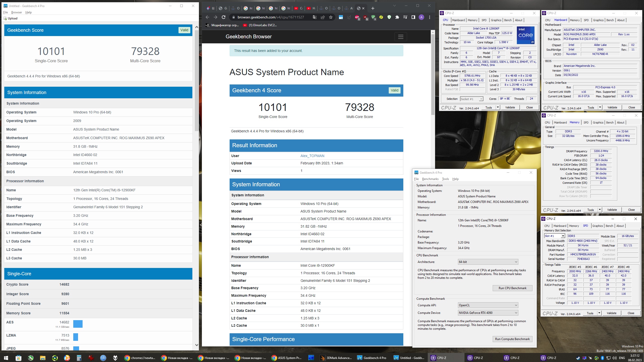Click the ENG language indicator in tray
Screen dimensions: 644x362
(x=622, y=358)
